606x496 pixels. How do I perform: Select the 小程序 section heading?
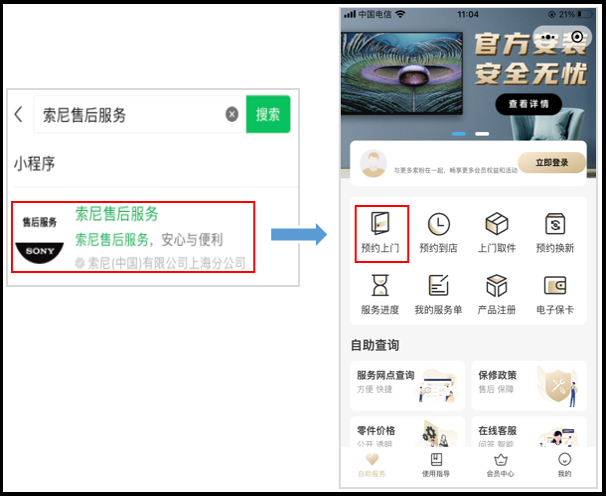[x=34, y=164]
